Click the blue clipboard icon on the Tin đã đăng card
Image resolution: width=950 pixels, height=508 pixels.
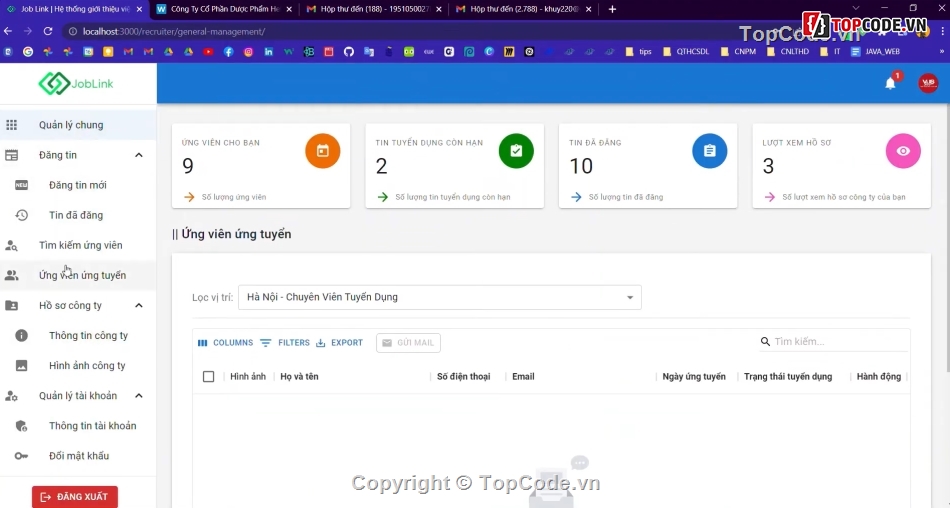pyautogui.click(x=709, y=151)
